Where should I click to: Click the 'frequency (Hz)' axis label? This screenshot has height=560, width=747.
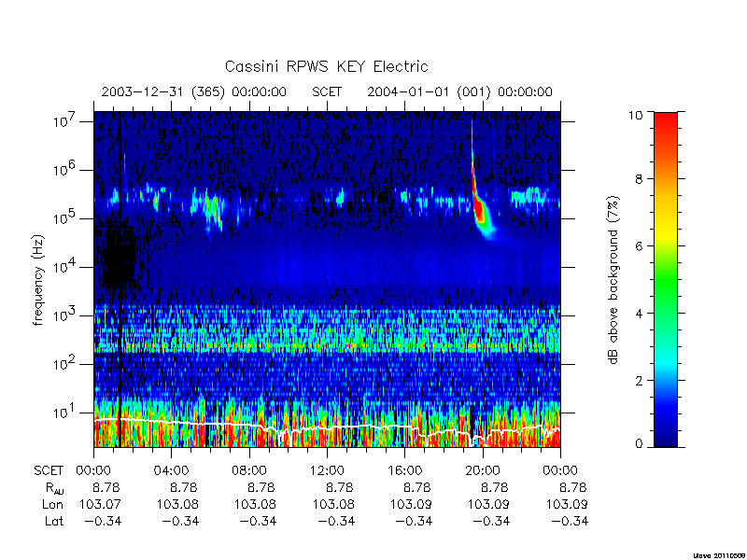click(38, 280)
